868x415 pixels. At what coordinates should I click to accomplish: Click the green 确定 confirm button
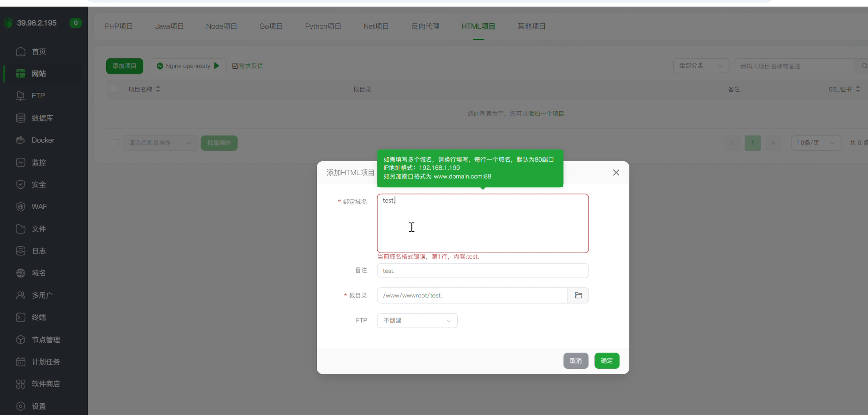[606, 361]
